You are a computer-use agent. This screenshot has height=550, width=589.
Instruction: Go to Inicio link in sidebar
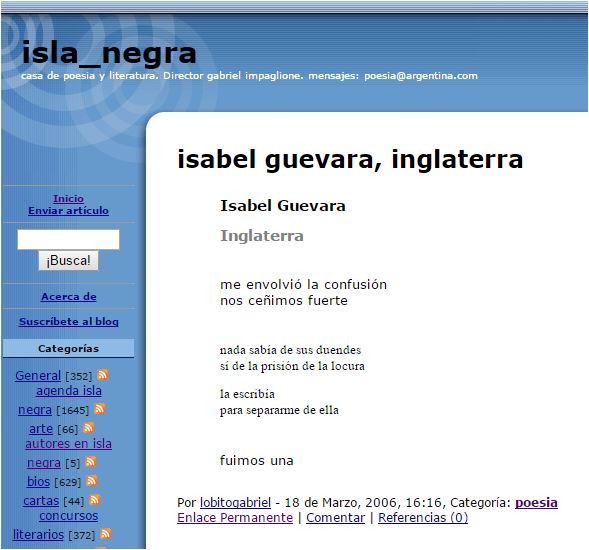tap(68, 198)
